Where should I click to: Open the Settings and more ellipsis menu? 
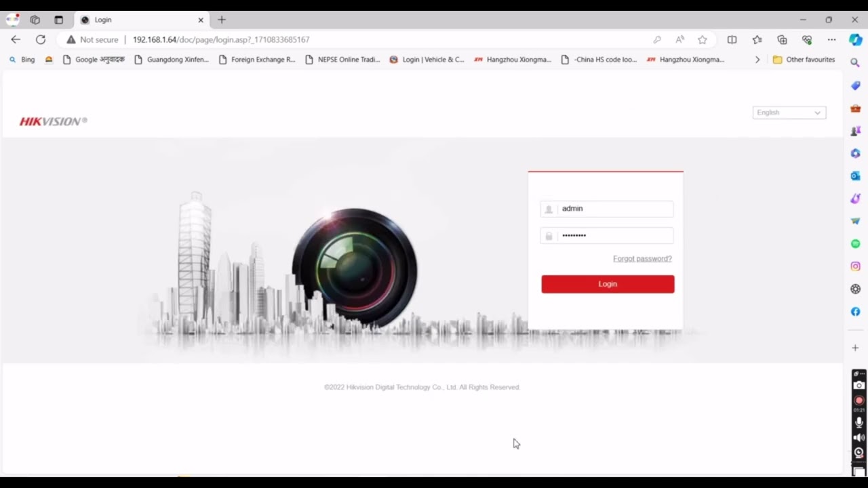[831, 39]
